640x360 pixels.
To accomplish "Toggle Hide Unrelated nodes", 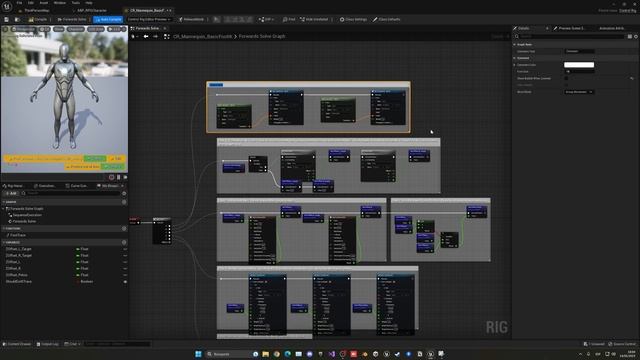I will (314, 19).
